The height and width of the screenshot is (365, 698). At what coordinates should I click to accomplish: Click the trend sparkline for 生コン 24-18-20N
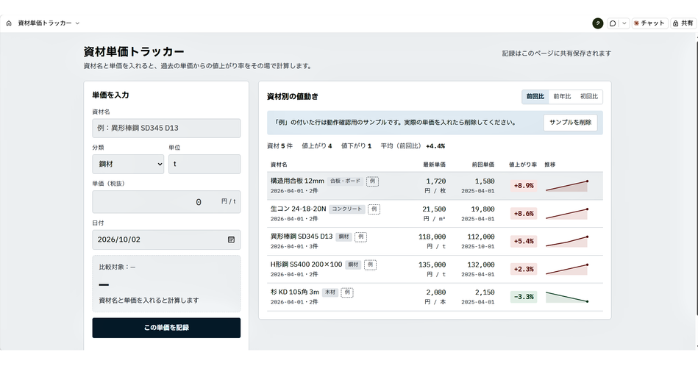click(x=567, y=214)
